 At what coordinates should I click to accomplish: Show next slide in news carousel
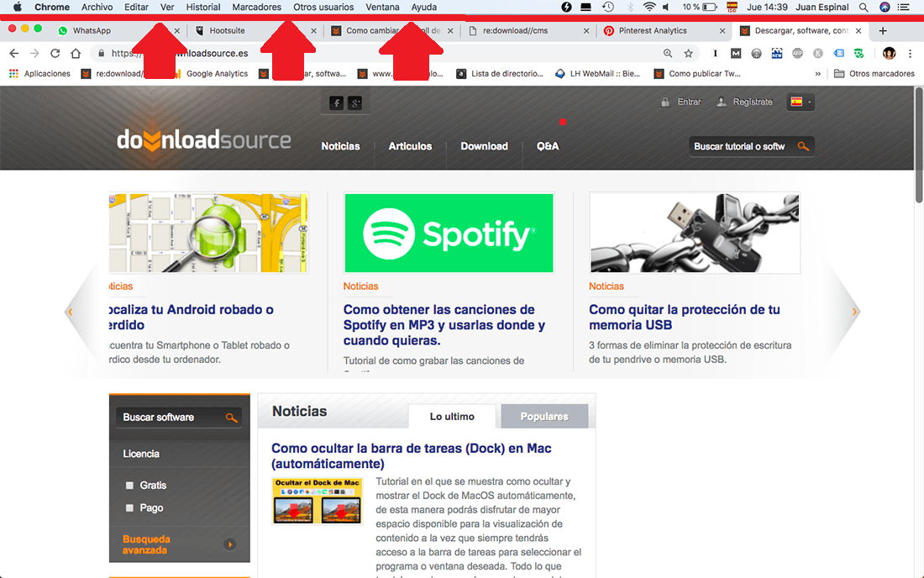click(x=854, y=312)
